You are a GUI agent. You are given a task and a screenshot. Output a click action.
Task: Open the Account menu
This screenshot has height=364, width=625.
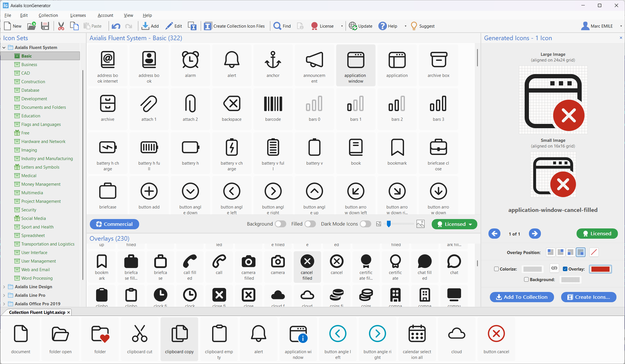(x=105, y=15)
